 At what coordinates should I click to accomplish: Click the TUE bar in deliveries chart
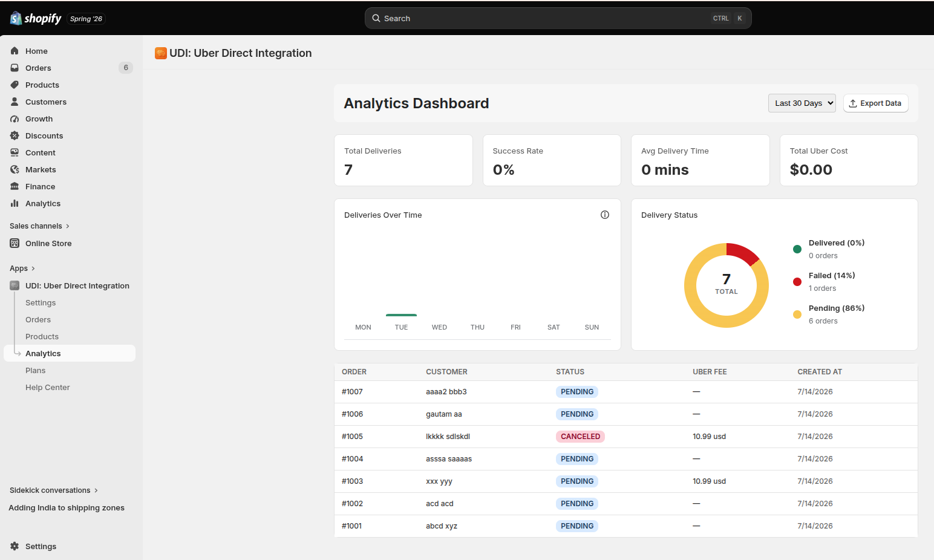tap(401, 315)
